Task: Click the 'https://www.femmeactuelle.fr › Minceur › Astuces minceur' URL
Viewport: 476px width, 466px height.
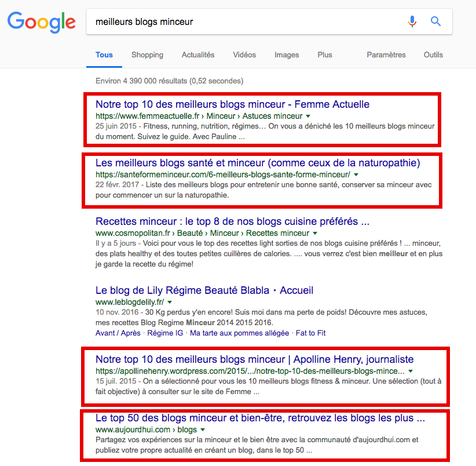Action: [x=199, y=116]
